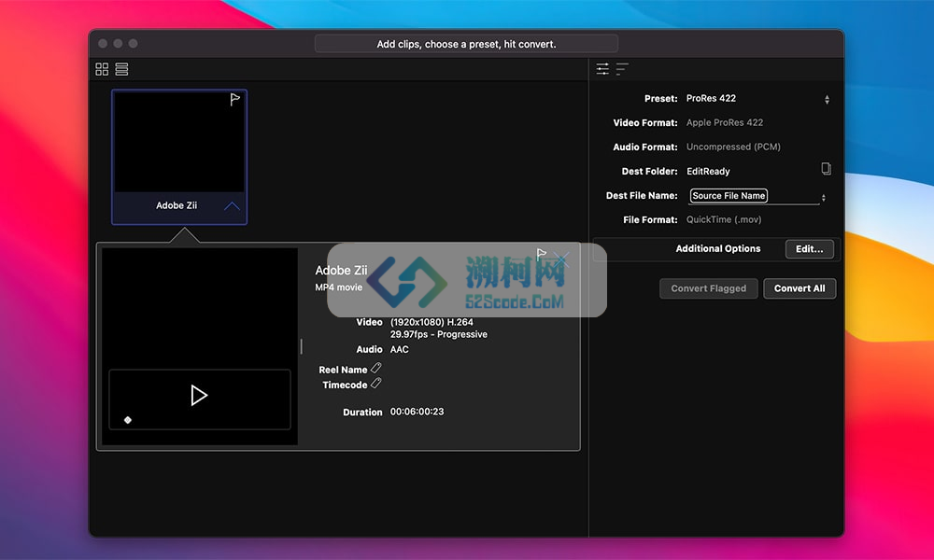
Task: Click the QuickTime (.mov) file format
Action: (x=724, y=219)
